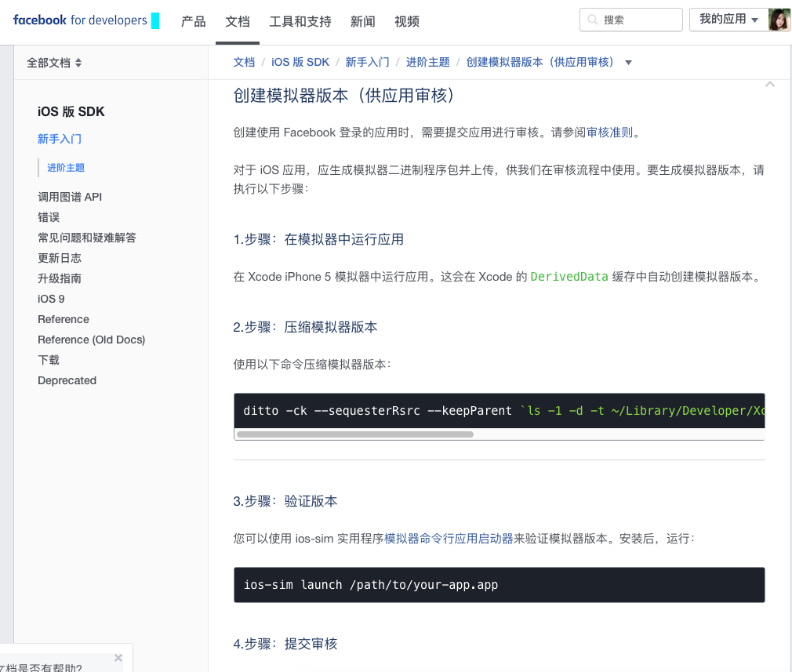This screenshot has width=792, height=672.
Task: Open the breadcrumb dropdown beside 创建模拟器版本（供应用审核）
Action: (x=628, y=62)
